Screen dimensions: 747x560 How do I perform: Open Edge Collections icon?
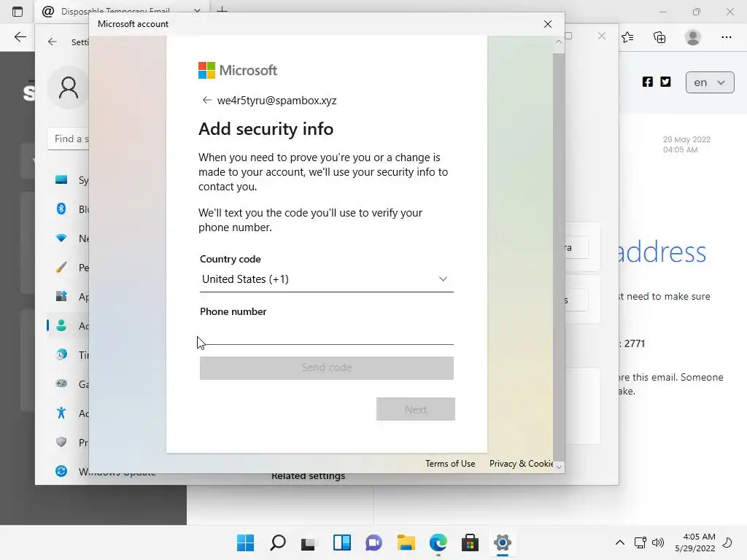point(659,37)
